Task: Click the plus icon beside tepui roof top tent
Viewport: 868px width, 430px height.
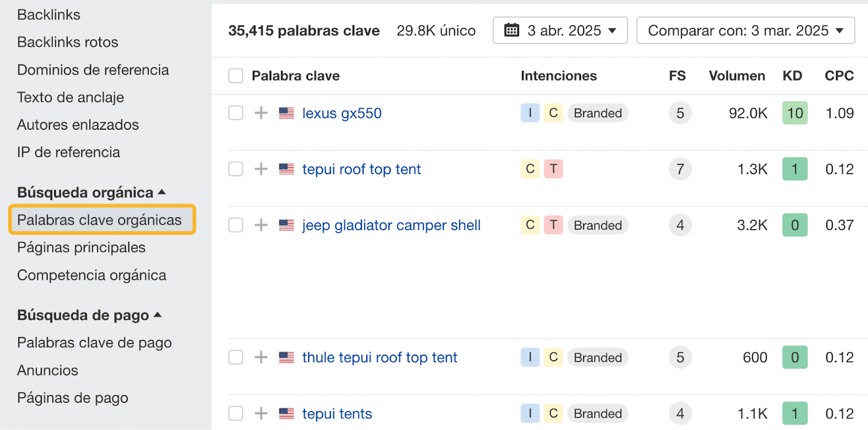Action: pos(261,169)
